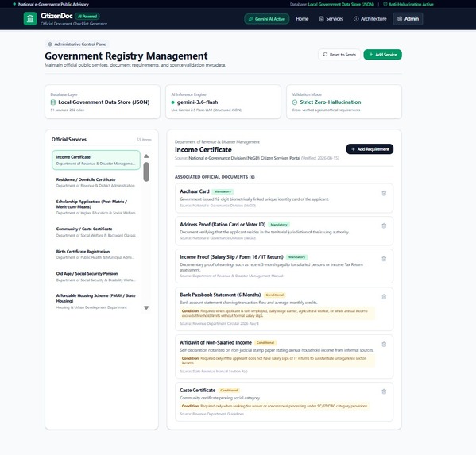The height and width of the screenshot is (455, 476).
Task: Open the Architecture page
Action: pyautogui.click(x=370, y=19)
